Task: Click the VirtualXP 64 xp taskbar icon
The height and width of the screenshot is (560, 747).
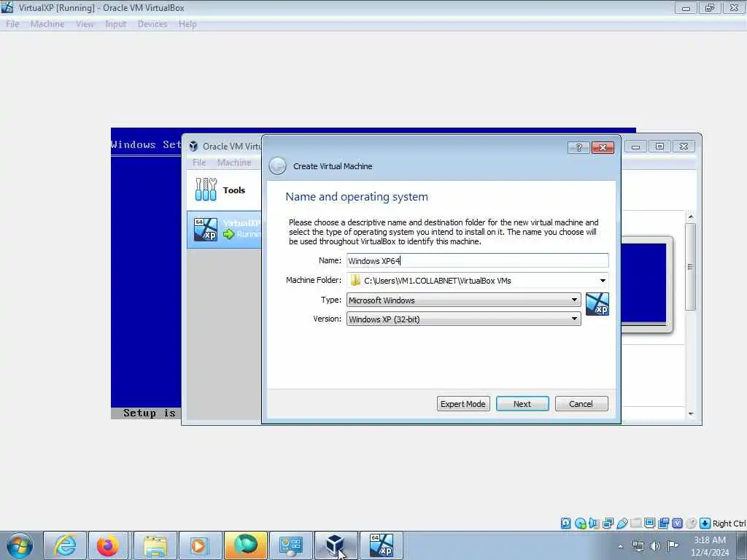Action: tap(381, 545)
